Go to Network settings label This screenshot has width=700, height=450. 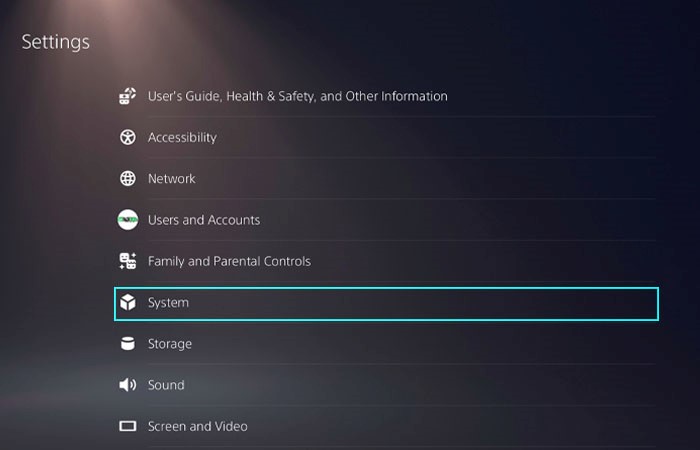pyautogui.click(x=171, y=179)
